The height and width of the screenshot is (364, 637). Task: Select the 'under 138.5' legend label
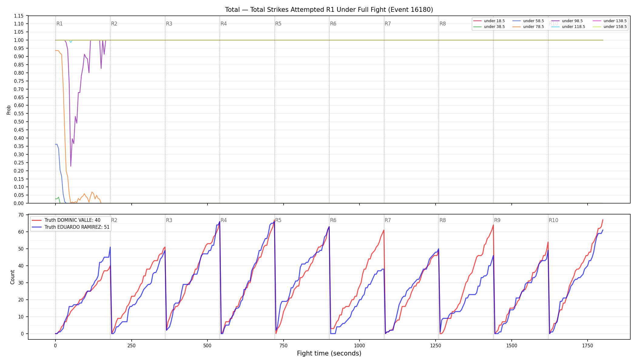615,21
